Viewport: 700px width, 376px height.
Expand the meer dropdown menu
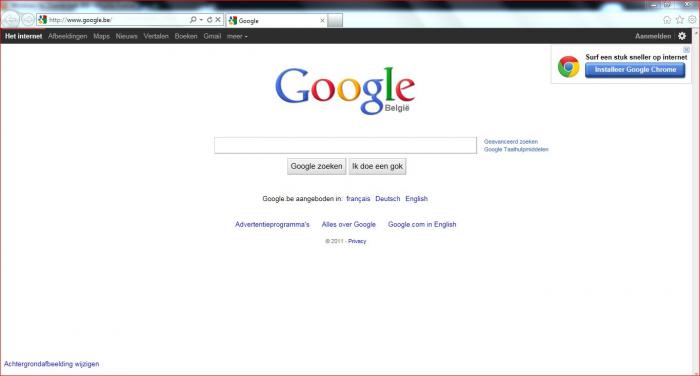coord(237,36)
